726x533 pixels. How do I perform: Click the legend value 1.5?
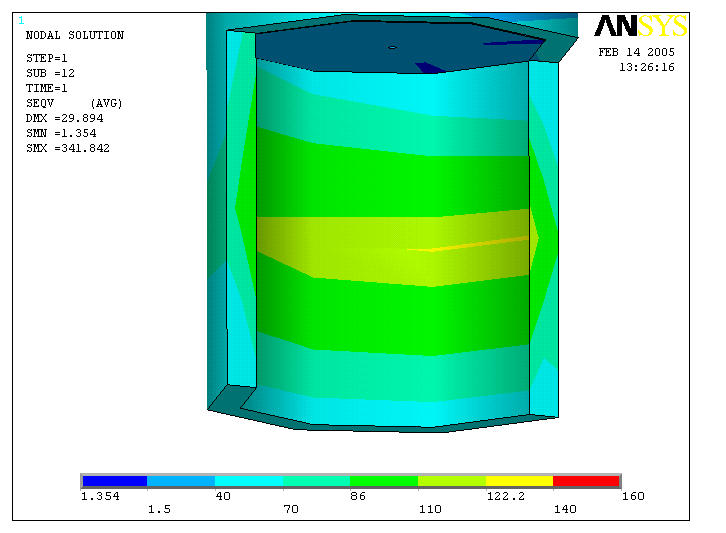(159, 509)
